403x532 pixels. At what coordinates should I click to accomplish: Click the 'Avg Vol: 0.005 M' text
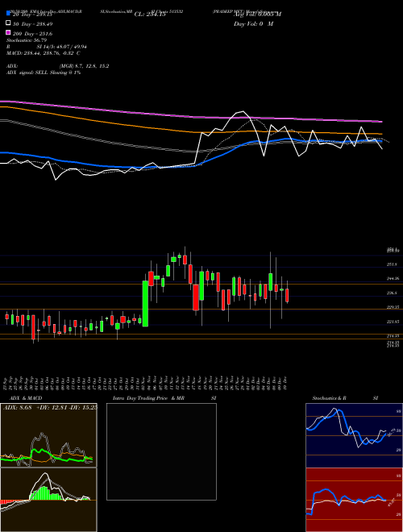[x=257, y=14]
